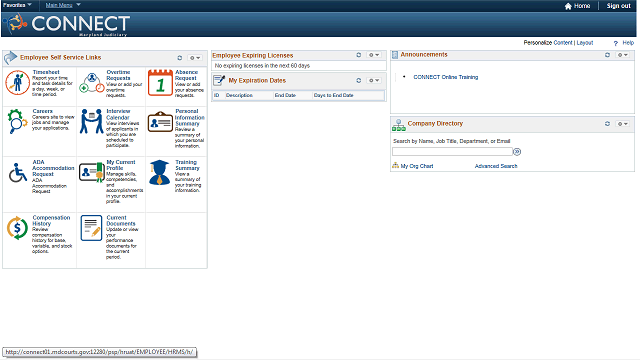Expand the Main Menu dropdown

[63, 5]
